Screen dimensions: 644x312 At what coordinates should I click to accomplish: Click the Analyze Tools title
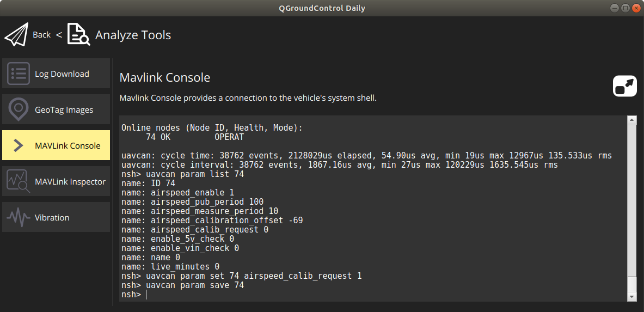pos(133,35)
